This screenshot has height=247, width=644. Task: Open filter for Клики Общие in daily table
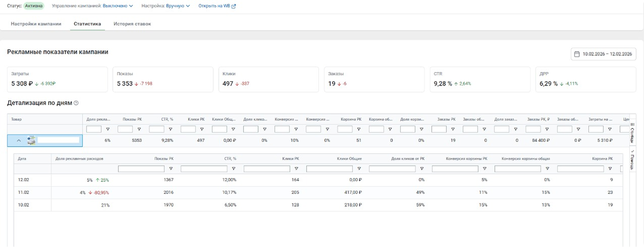(359, 169)
